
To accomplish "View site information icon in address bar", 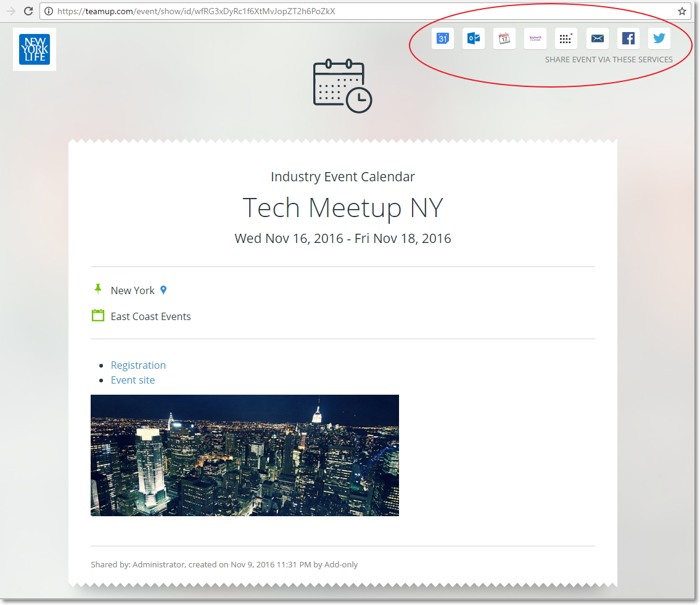I will (49, 11).
